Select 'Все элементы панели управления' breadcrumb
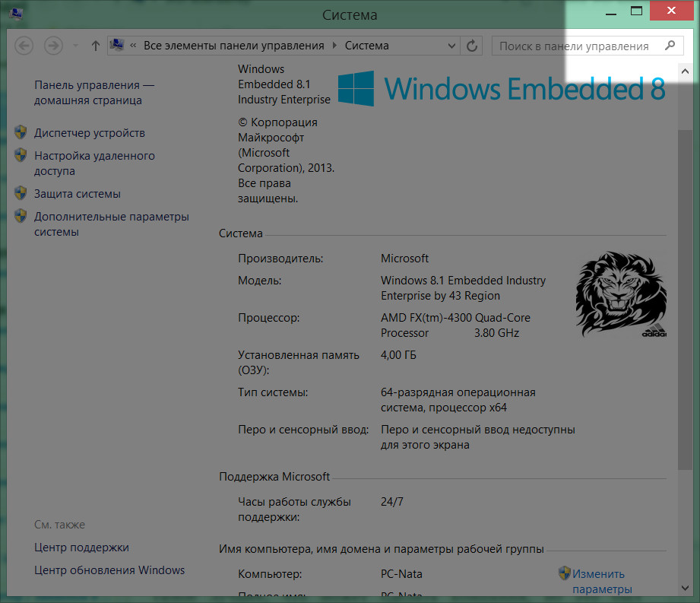 click(233, 46)
